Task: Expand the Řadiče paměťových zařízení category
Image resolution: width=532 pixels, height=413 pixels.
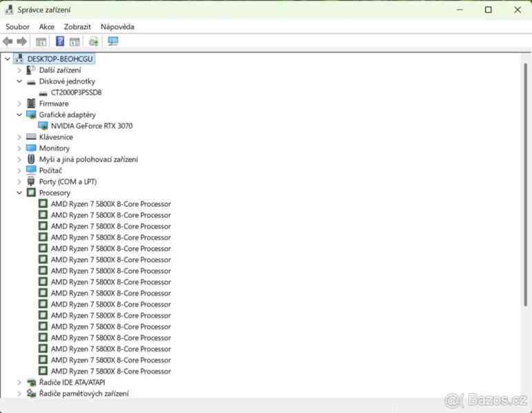Action: point(19,394)
